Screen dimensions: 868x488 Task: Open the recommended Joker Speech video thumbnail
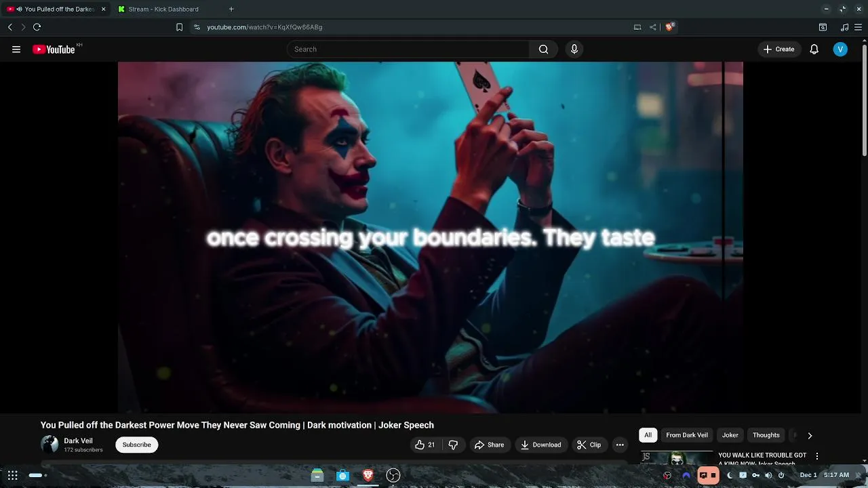click(677, 458)
